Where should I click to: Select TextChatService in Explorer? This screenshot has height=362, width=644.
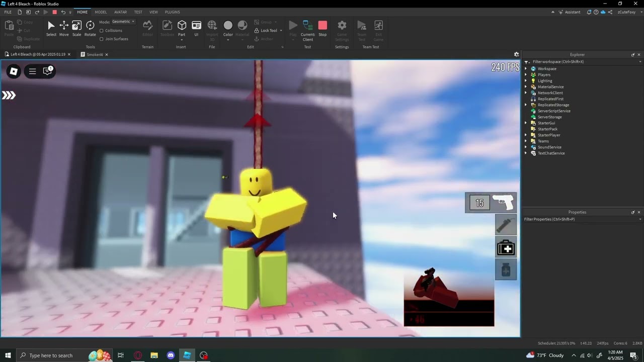pyautogui.click(x=551, y=153)
